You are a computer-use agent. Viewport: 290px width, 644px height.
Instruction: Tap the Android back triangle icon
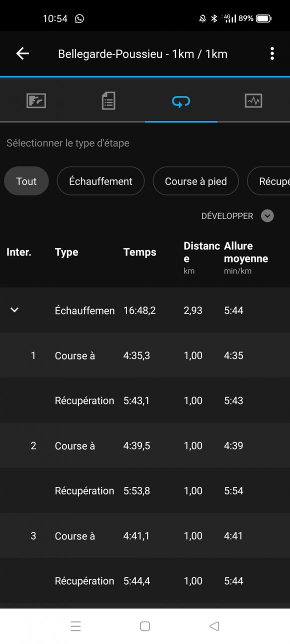point(214,626)
